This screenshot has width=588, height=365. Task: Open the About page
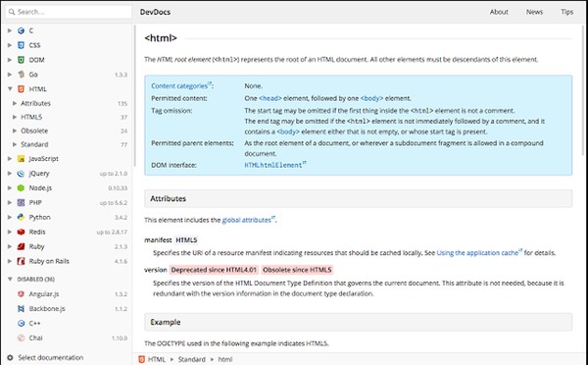pyautogui.click(x=499, y=12)
